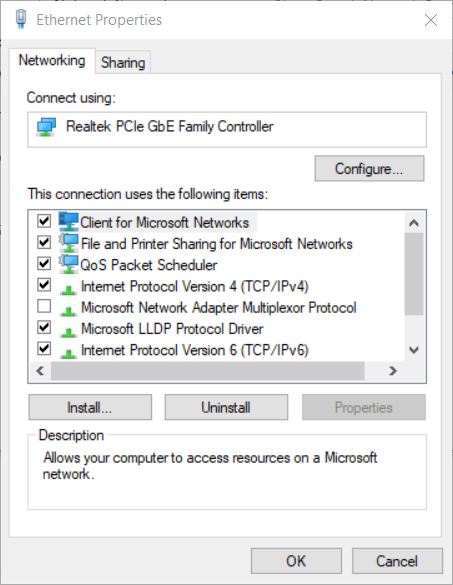Disable Internet Protocol Version 6 checkbox
The width and height of the screenshot is (453, 585).
click(x=44, y=349)
